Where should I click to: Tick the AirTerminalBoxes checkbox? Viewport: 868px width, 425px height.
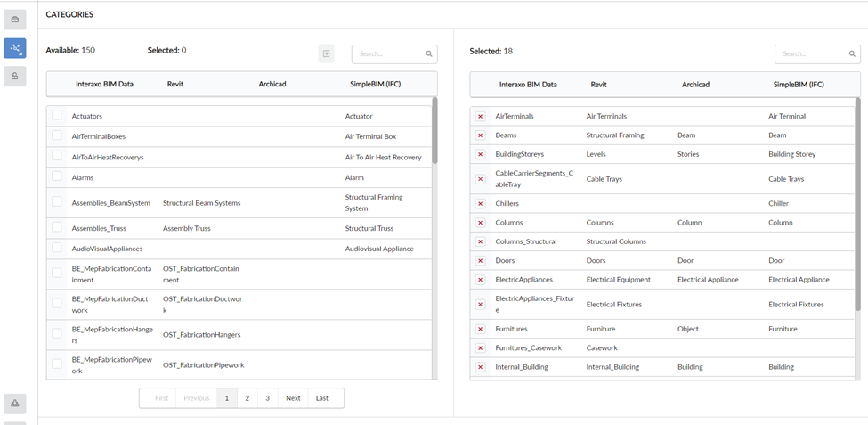click(x=56, y=135)
